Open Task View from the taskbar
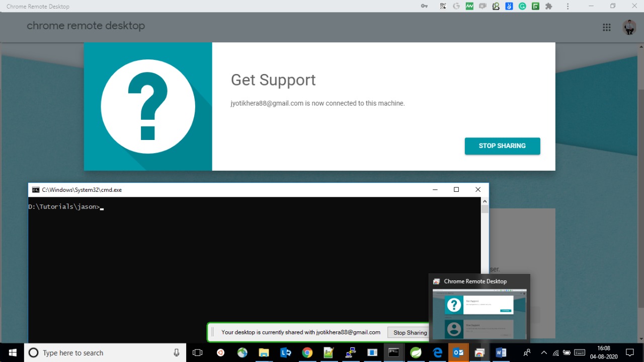644x362 pixels. [x=198, y=352]
